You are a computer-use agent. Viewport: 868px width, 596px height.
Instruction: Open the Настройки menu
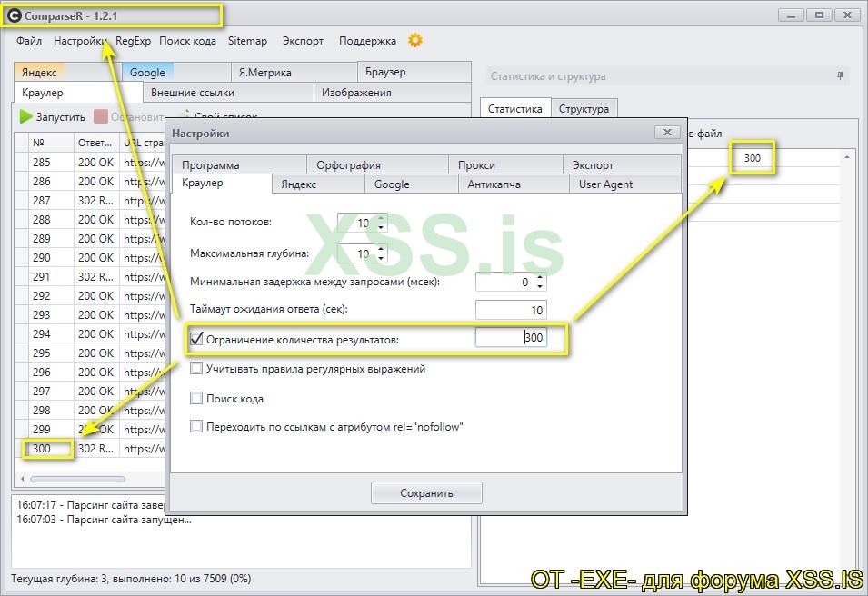[80, 40]
